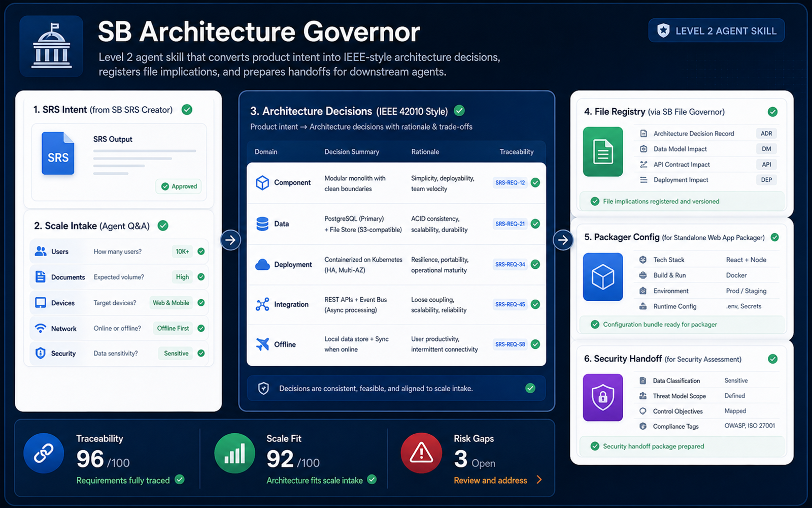Viewport: 812px width, 508px height.
Task: Click the Integration nodes icon
Action: coord(262,304)
